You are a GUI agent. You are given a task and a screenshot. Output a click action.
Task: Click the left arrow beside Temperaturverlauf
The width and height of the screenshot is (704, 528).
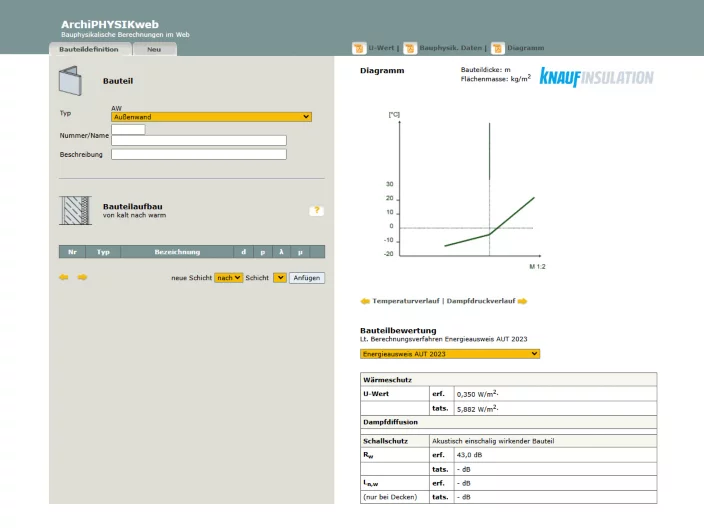(365, 301)
